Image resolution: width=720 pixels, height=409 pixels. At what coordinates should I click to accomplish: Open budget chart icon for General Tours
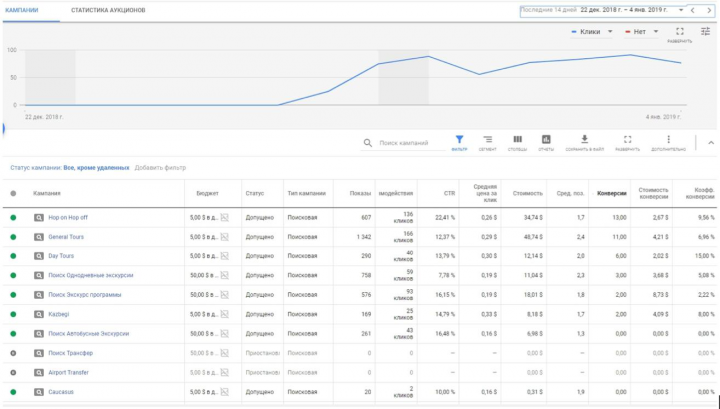[x=225, y=237]
